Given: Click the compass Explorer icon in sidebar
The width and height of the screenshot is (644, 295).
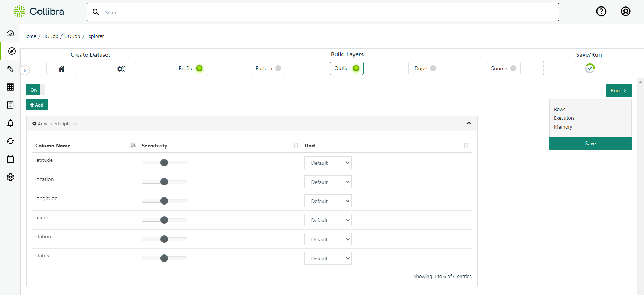Looking at the screenshot, I should (x=12, y=51).
